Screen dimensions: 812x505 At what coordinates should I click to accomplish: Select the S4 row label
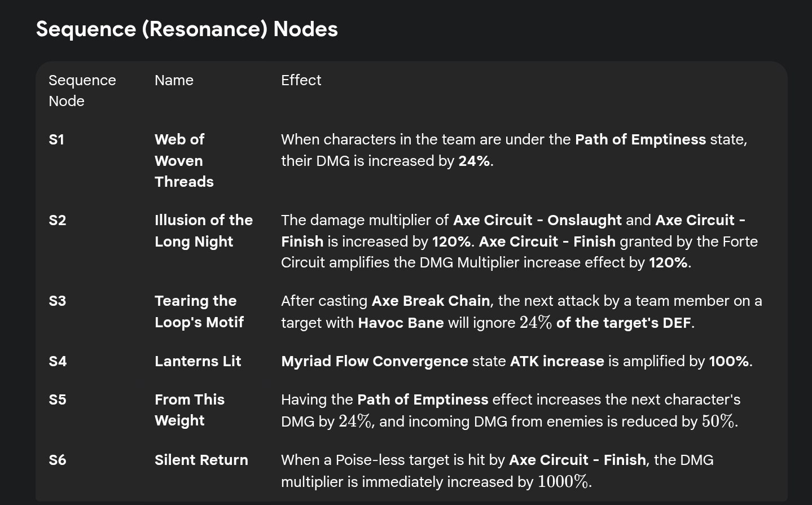[x=58, y=361]
